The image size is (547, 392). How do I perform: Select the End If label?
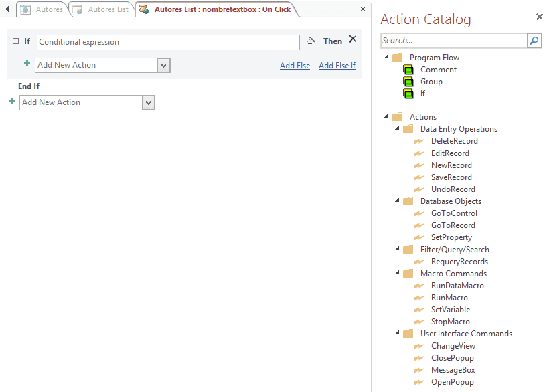click(x=29, y=86)
